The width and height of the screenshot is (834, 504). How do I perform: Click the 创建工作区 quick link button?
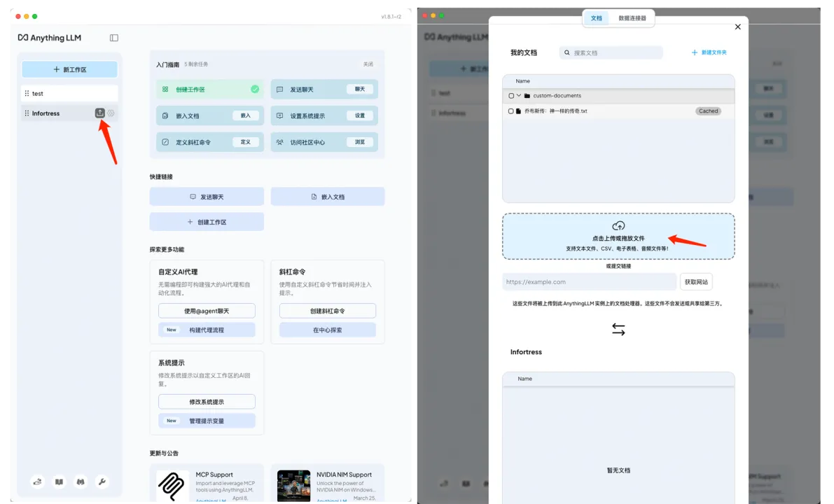click(207, 222)
